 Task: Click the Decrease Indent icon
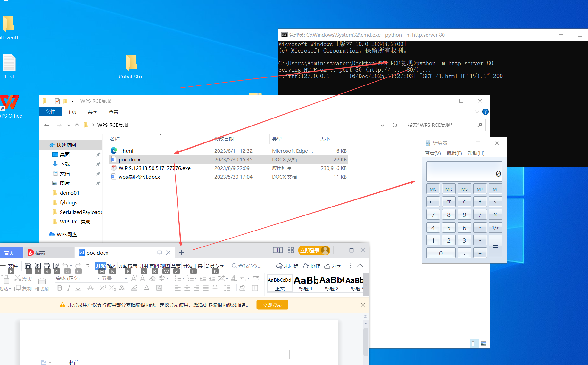click(x=203, y=278)
